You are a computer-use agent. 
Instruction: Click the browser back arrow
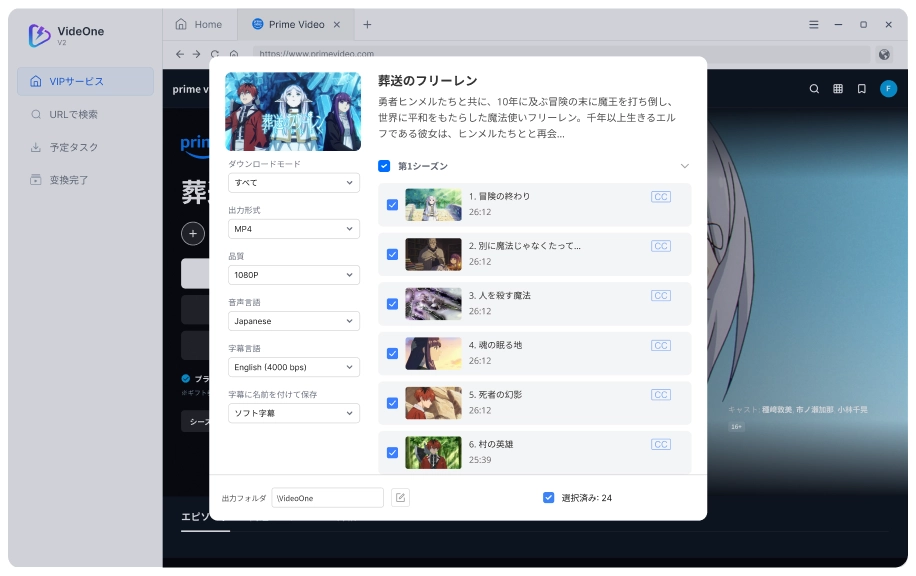click(180, 54)
